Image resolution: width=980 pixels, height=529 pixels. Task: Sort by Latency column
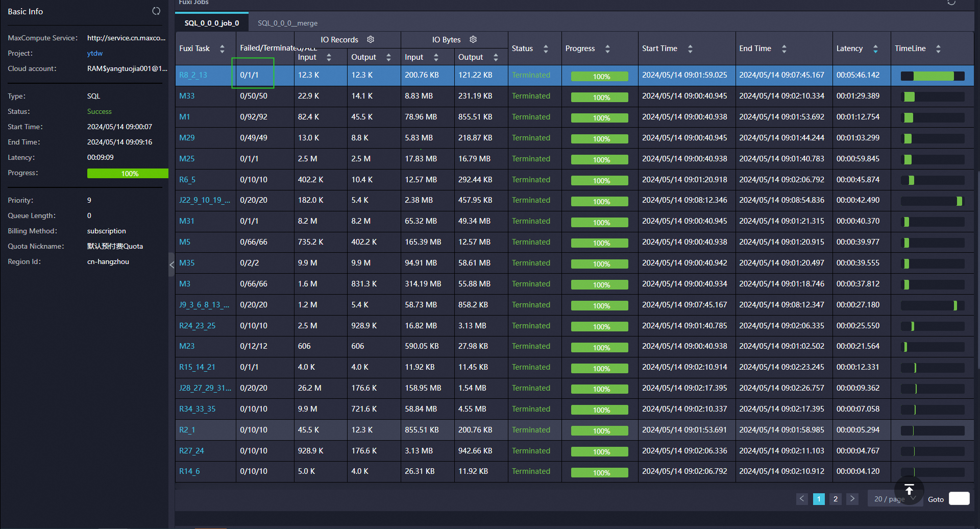(x=875, y=49)
